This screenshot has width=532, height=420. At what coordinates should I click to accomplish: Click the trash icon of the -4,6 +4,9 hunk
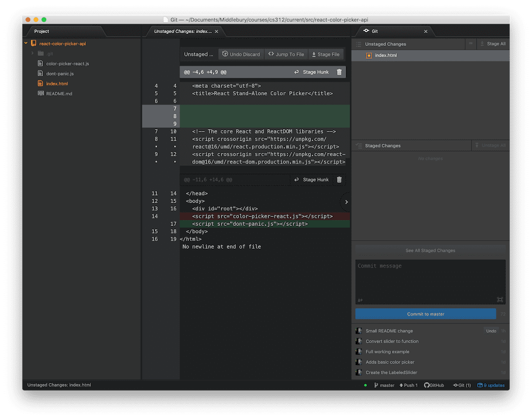339,72
